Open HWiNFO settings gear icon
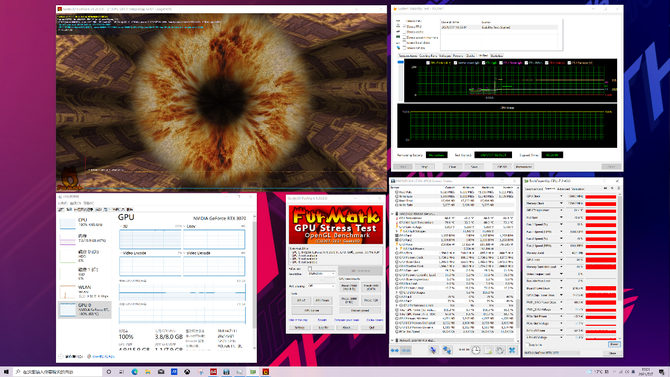 click(500, 350)
